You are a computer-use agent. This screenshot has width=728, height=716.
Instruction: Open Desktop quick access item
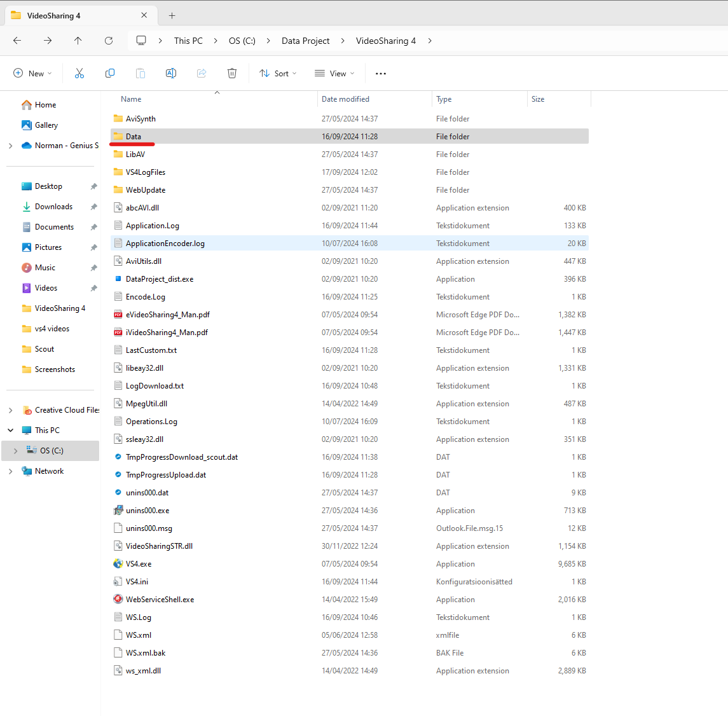pos(48,186)
